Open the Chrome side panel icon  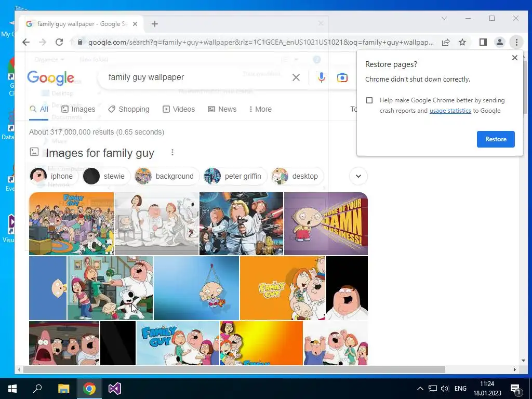[x=483, y=42]
